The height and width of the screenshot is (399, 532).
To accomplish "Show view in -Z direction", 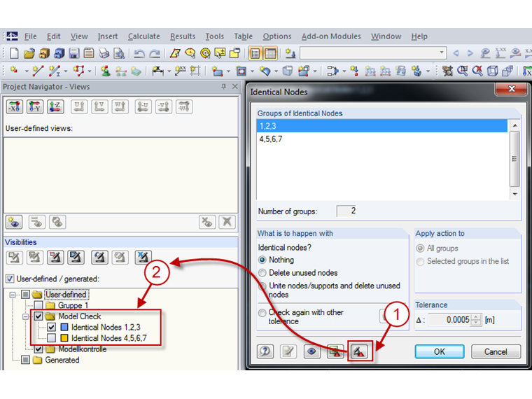I will [55, 107].
